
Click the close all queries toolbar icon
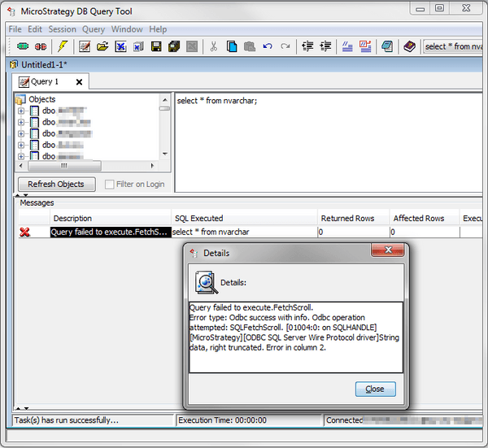tap(138, 46)
